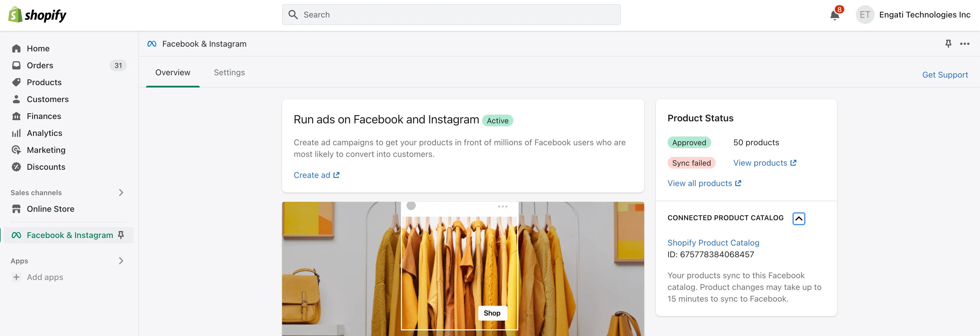Open the three-dot more actions menu
Image resolution: width=980 pixels, height=336 pixels.
tap(965, 44)
